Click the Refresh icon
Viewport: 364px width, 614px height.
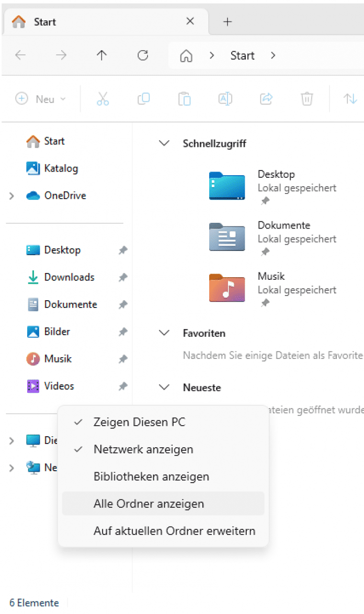point(142,55)
